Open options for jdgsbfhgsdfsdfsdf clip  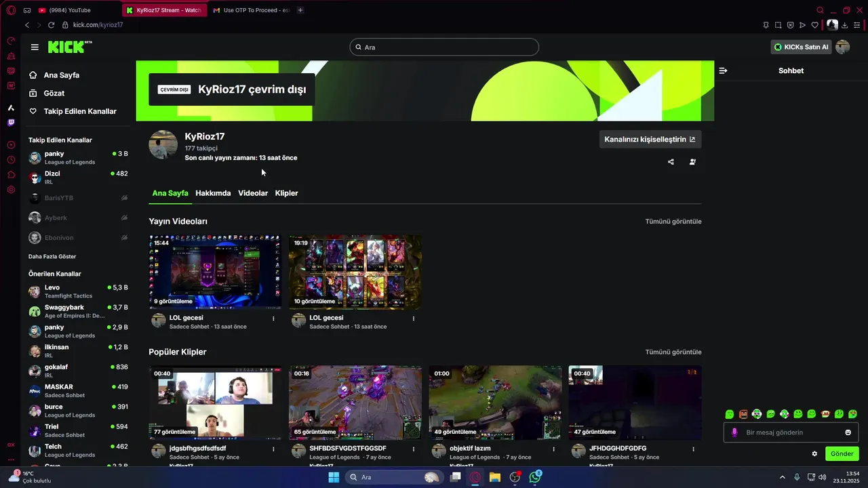click(x=273, y=449)
